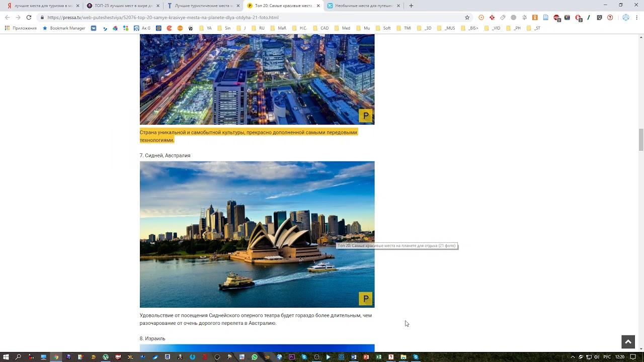The image size is (644, 362).
Task: Open the system clock showing 12:20
Action: pos(620,357)
